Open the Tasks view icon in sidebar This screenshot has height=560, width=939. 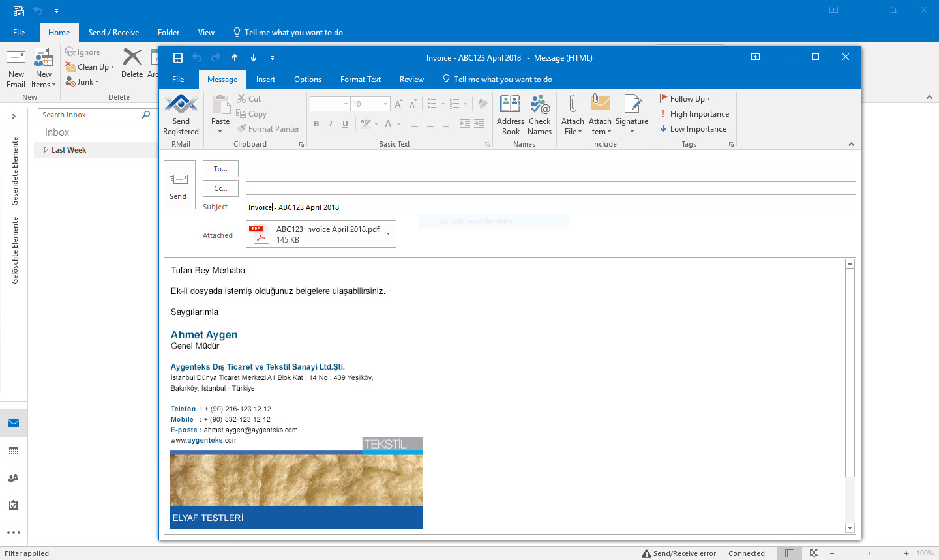(14, 505)
